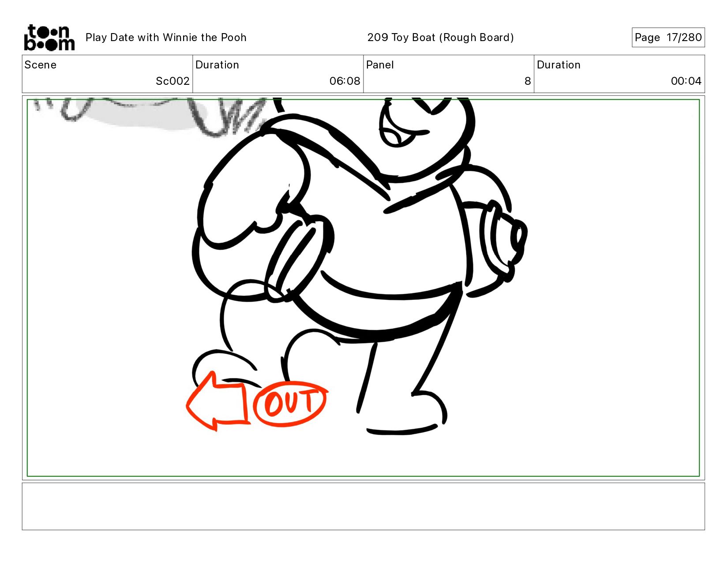Click the red left-pointing arrow
728x563 pixels.
coord(217,402)
